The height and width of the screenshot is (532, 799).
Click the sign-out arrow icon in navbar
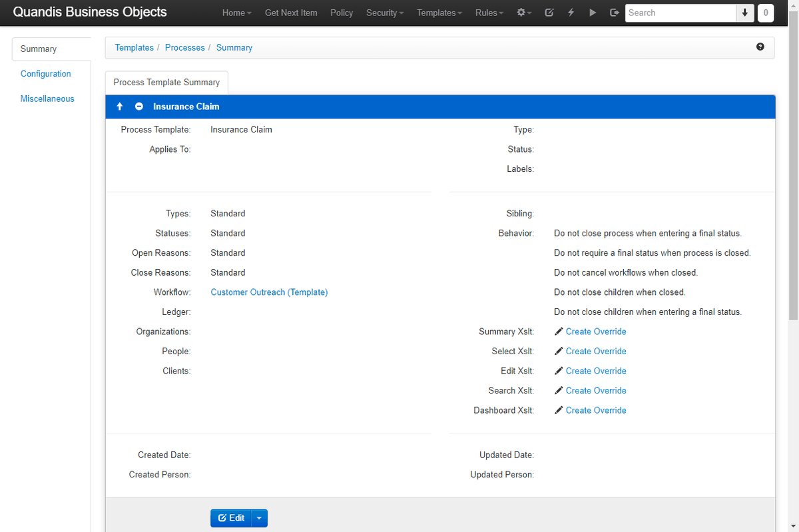(x=615, y=13)
